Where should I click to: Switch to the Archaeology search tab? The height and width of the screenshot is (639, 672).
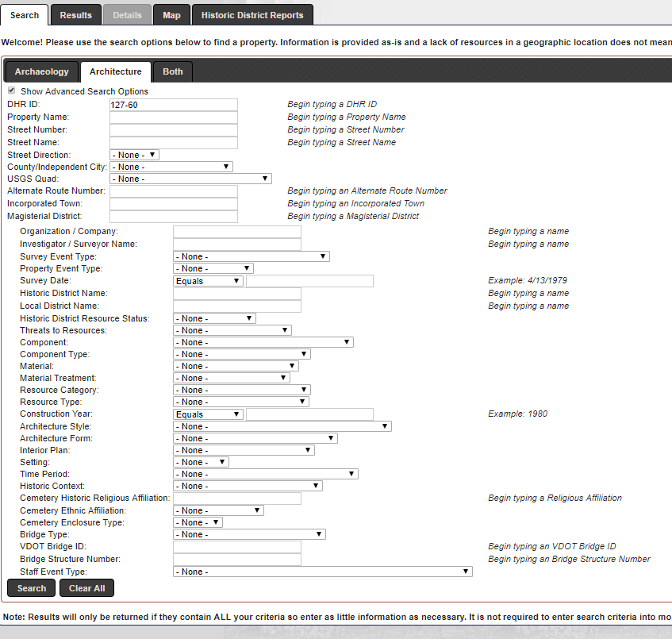point(41,71)
